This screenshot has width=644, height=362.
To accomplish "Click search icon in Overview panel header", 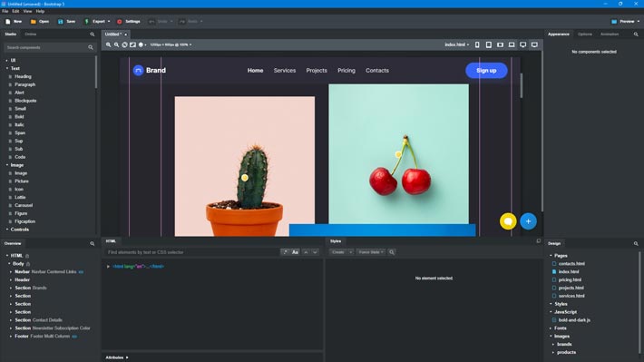I will [x=93, y=244].
